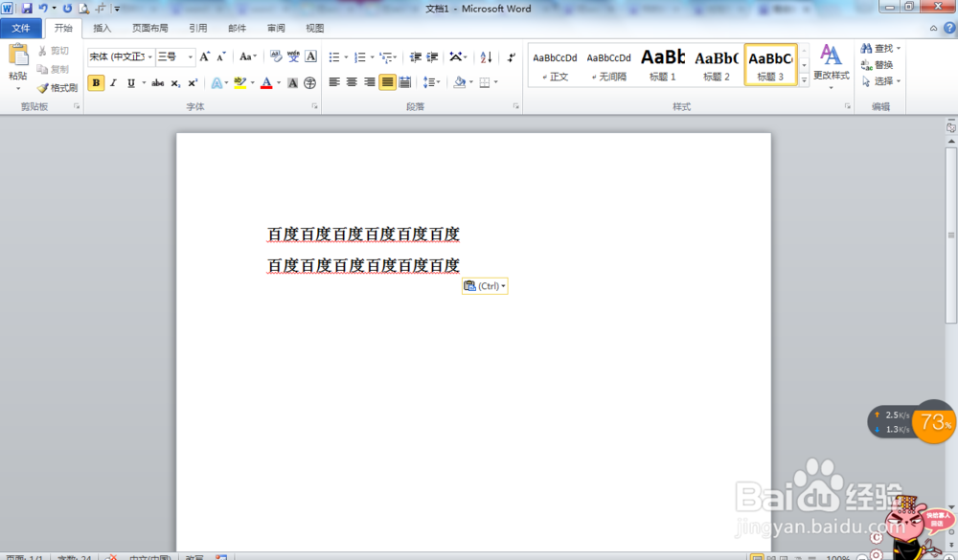958x560 pixels.
Task: Open Word Help question mark
Action: coord(949,28)
